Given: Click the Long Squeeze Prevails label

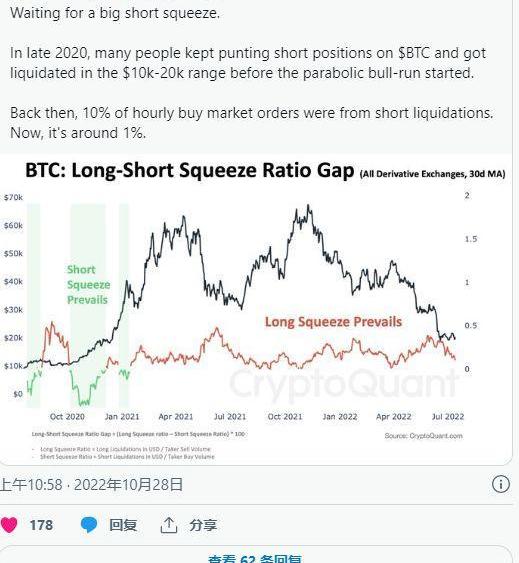Looking at the screenshot, I should (x=333, y=322).
